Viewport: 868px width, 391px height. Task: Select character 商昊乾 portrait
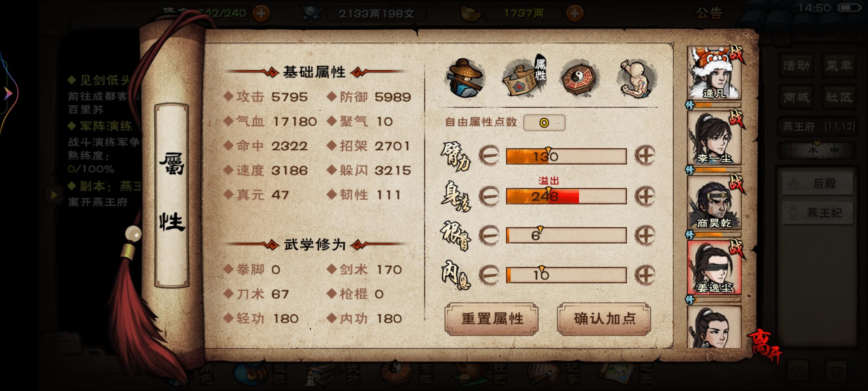click(x=714, y=203)
